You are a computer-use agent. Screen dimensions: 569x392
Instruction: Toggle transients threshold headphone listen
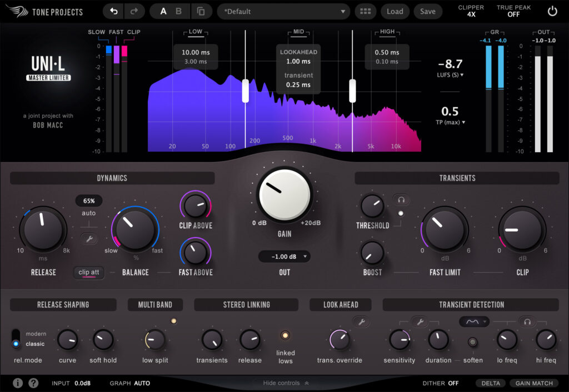pos(401,199)
